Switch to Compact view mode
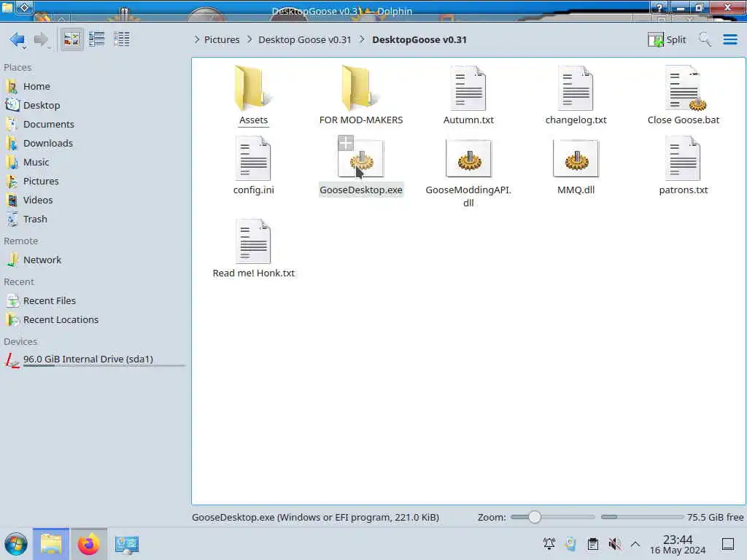This screenshot has width=747, height=560. pos(97,39)
